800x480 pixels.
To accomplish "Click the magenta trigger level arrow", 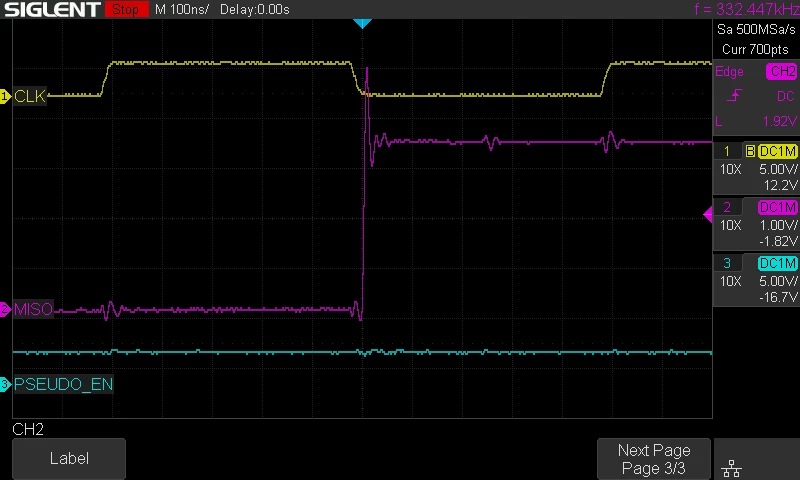I will [x=708, y=214].
